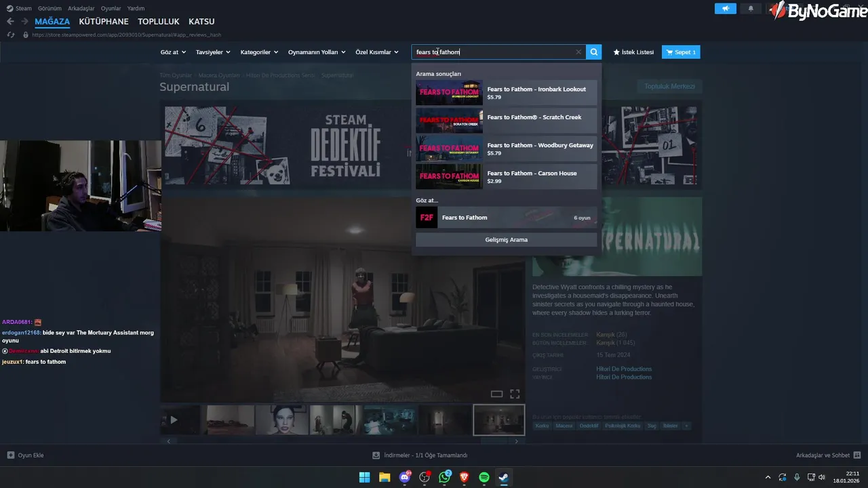Open the Sepet 1 cart button
Screen dimensions: 868x488
pyautogui.click(x=681, y=52)
